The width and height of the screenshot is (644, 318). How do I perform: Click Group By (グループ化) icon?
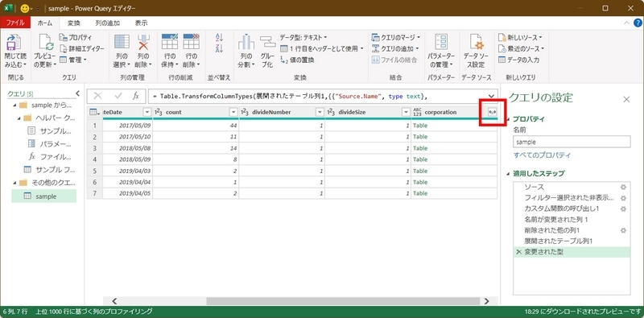click(267, 43)
